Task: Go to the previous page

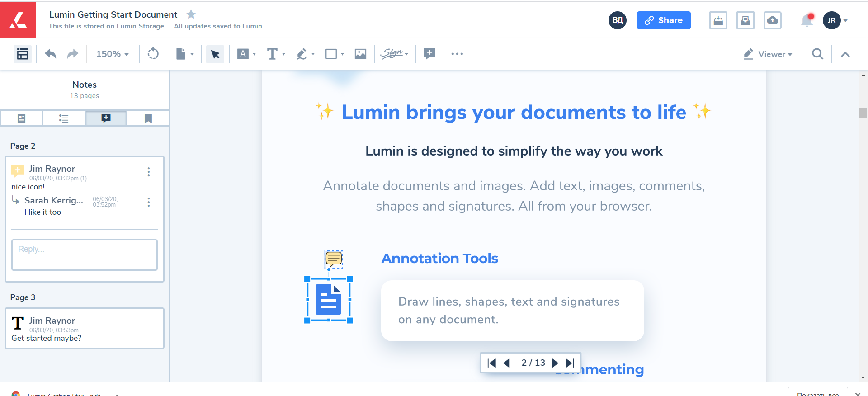Action: 507,363
